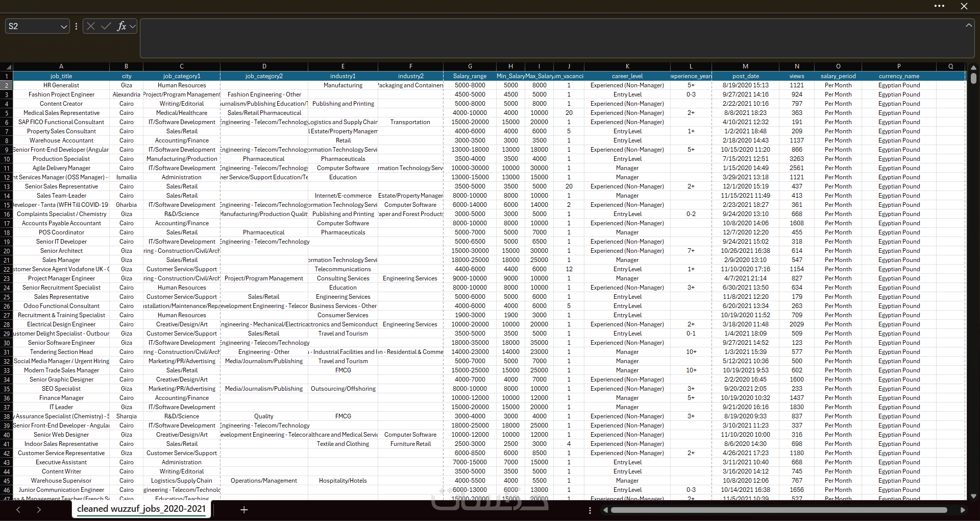Click the vertical dots beside the Name Box
The width and height of the screenshot is (980, 521).
pos(76,26)
